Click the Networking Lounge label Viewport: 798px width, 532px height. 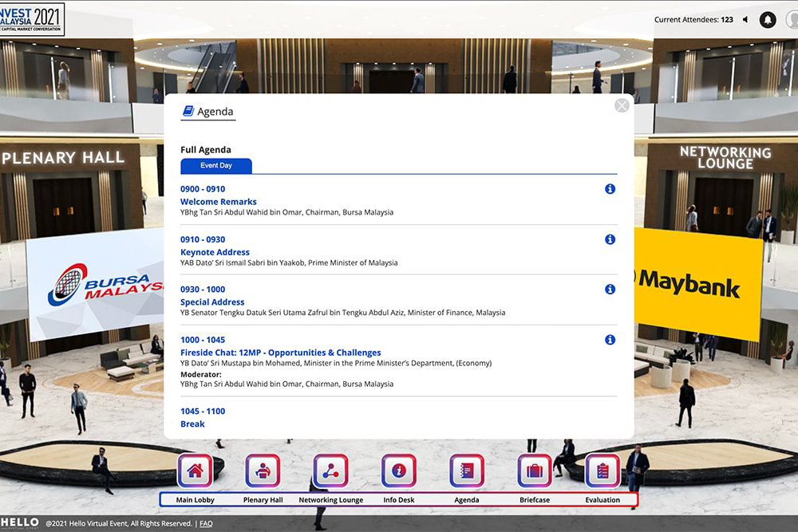click(x=331, y=500)
